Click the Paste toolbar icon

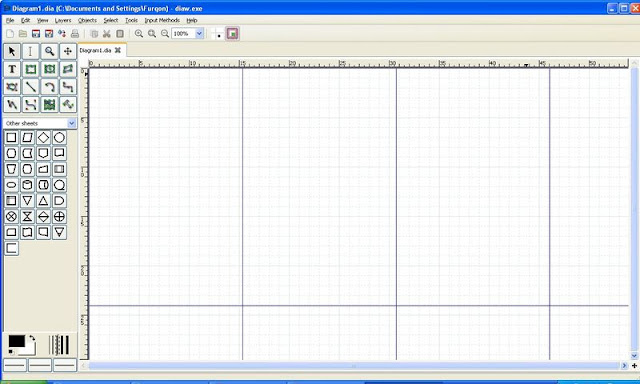click(120, 33)
